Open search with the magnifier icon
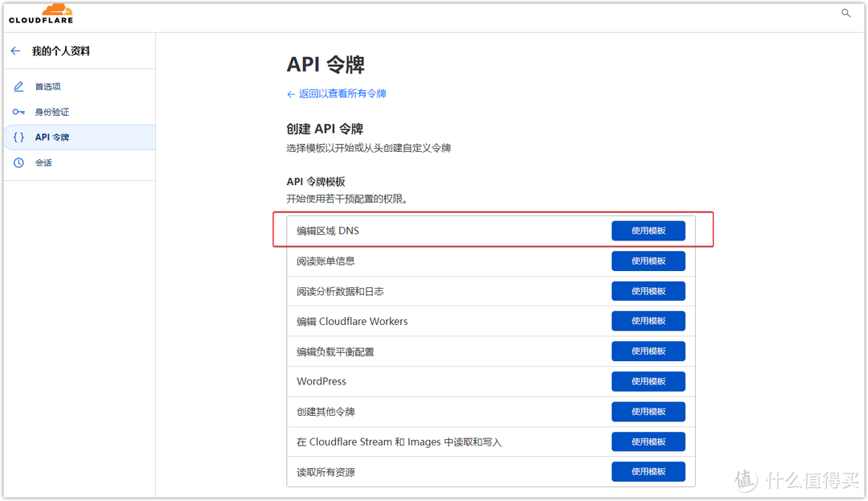The image size is (868, 501). pos(845,14)
